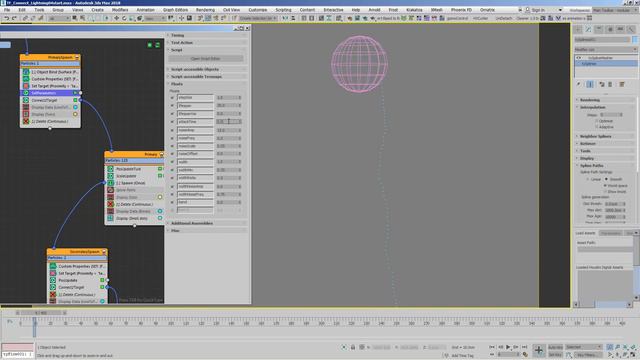Activate the Select and Move tool
This screenshot has width=640, height=360.
coord(116,18)
